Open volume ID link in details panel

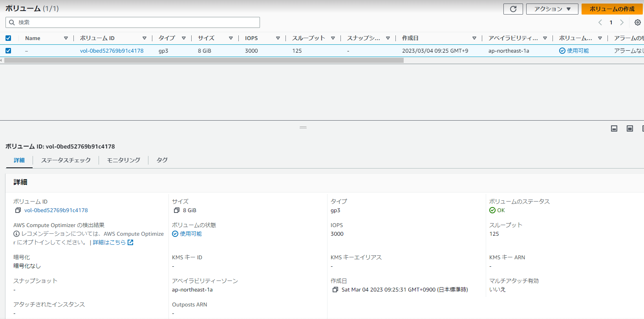pyautogui.click(x=56, y=210)
